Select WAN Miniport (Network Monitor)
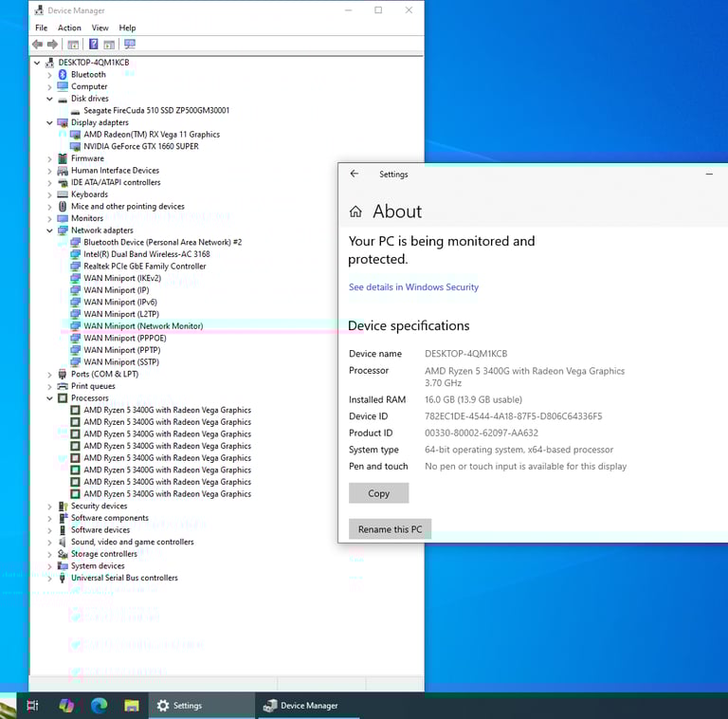Screen dimensions: 728x719 tap(143, 326)
